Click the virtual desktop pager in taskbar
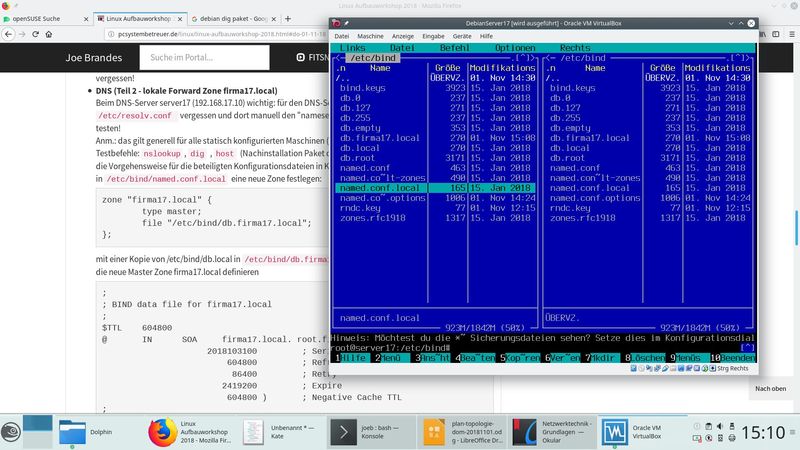 [x=37, y=432]
